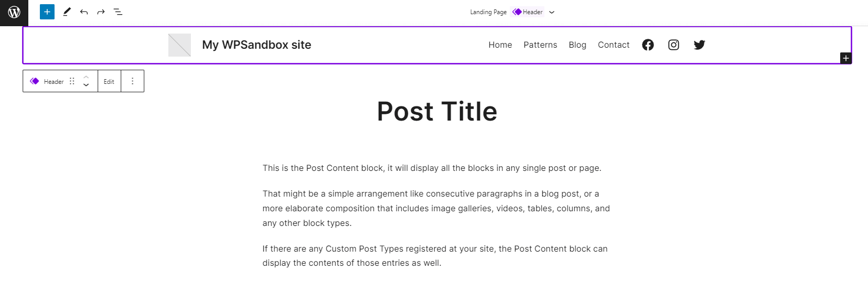This screenshot has width=868, height=292.
Task: Move Header block down
Action: [86, 85]
